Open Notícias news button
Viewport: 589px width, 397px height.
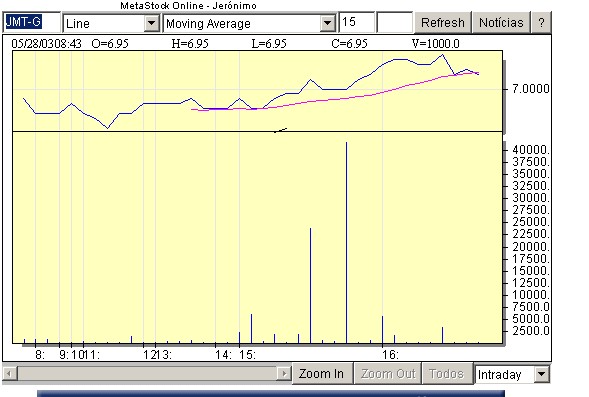[501, 23]
